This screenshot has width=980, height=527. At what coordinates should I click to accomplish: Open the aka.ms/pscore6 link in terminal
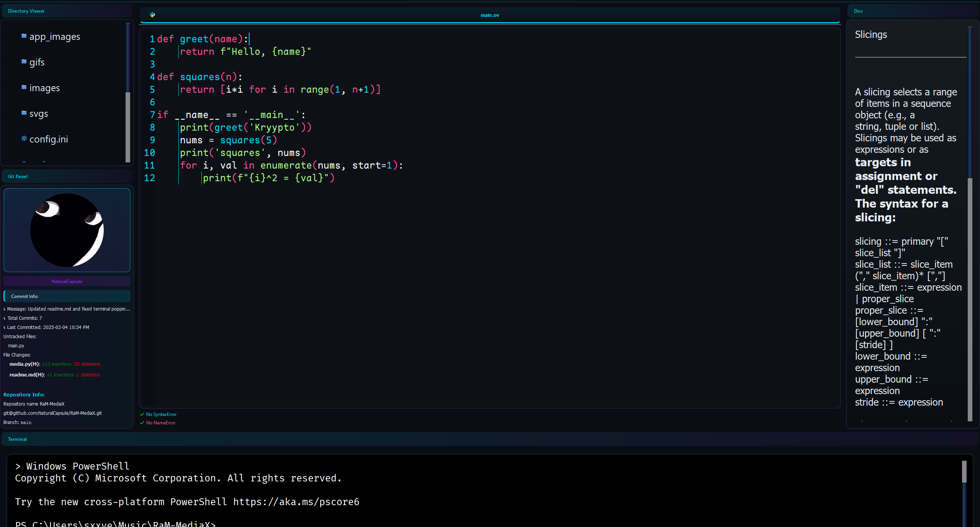(x=296, y=502)
